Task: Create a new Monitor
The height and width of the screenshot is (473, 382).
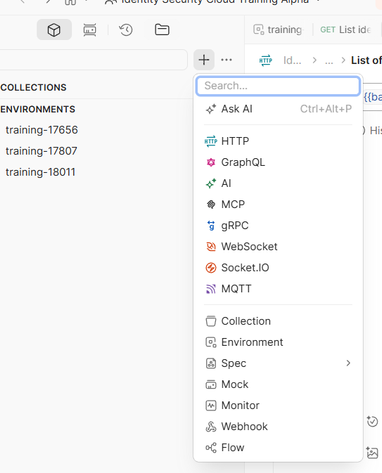Action: coord(278,405)
